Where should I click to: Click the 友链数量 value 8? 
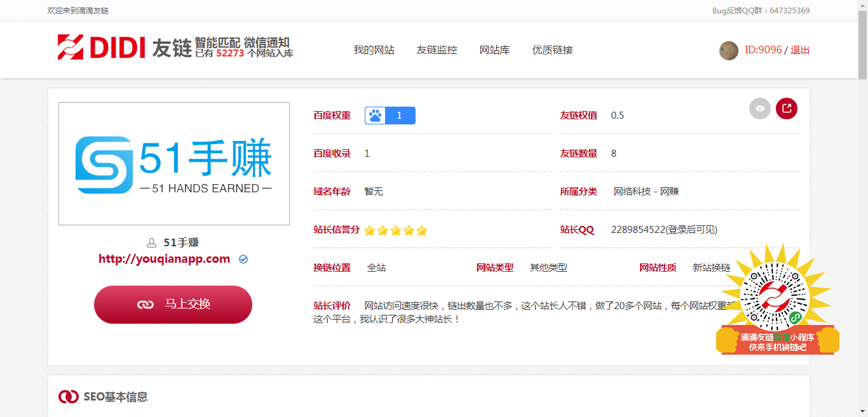(x=614, y=154)
